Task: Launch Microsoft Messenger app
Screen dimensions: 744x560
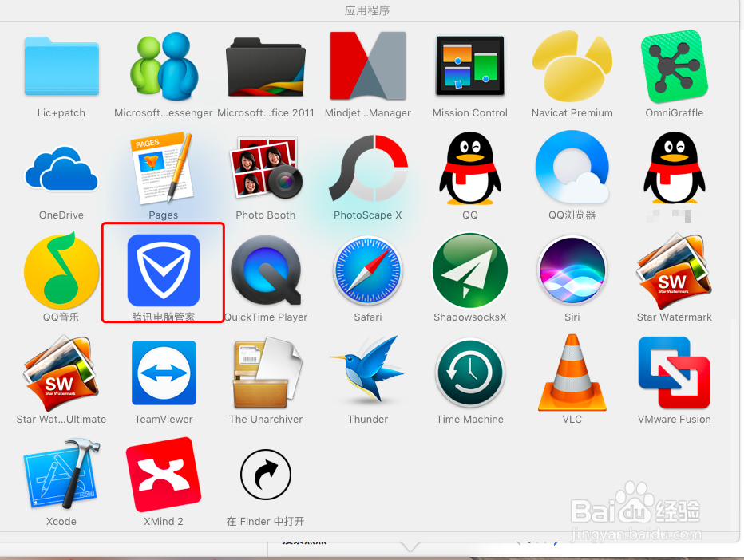Action: tap(164, 66)
